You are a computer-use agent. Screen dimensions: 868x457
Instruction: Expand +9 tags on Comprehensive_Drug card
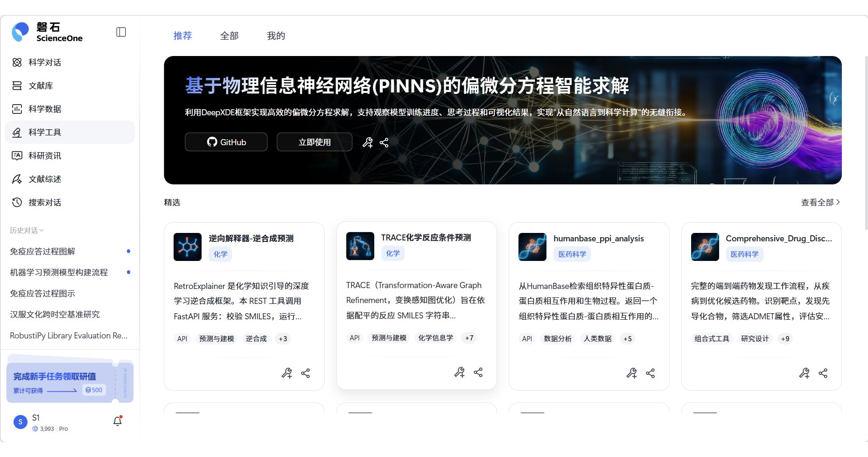[x=785, y=338]
